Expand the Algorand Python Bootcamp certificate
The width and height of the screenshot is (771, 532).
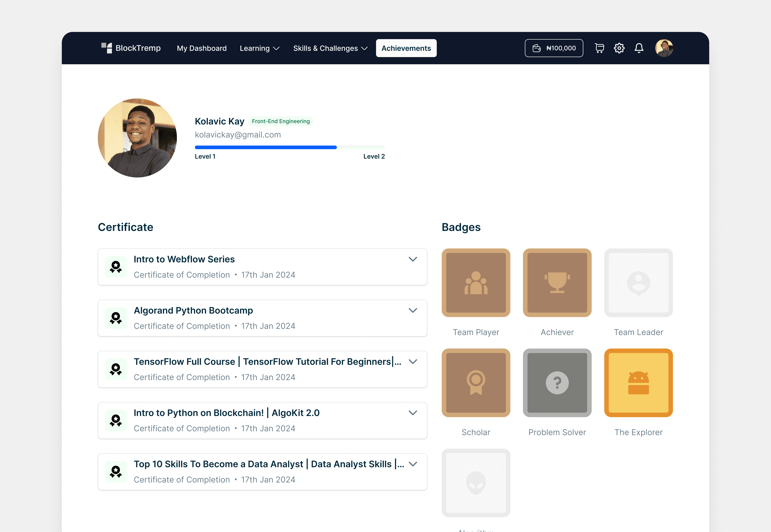pos(413,310)
